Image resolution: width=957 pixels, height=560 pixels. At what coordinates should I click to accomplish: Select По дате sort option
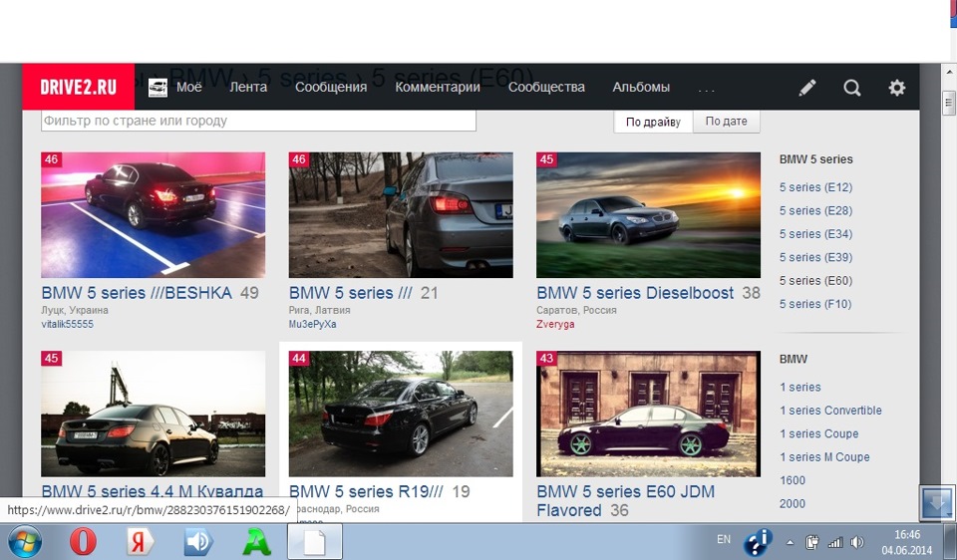tap(727, 122)
